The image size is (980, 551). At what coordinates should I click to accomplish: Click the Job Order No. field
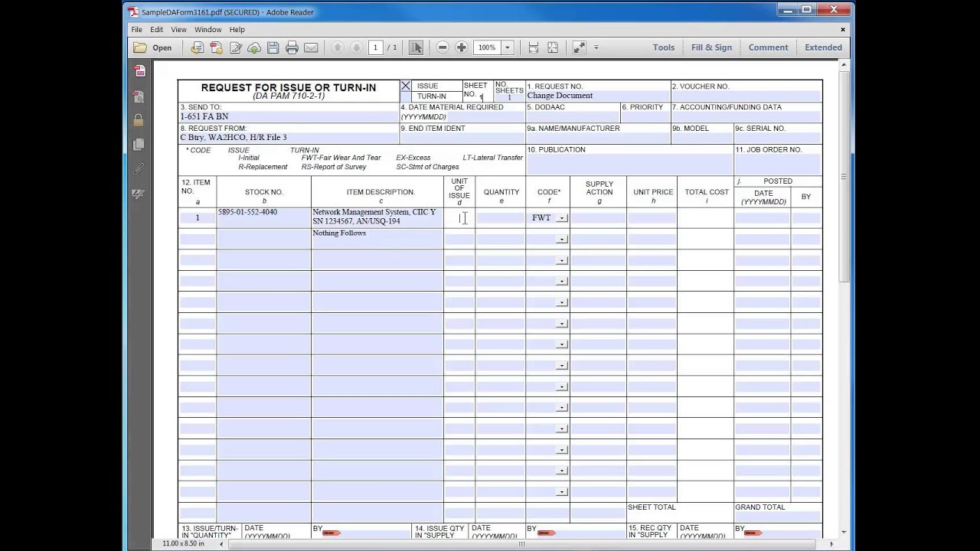(x=778, y=165)
